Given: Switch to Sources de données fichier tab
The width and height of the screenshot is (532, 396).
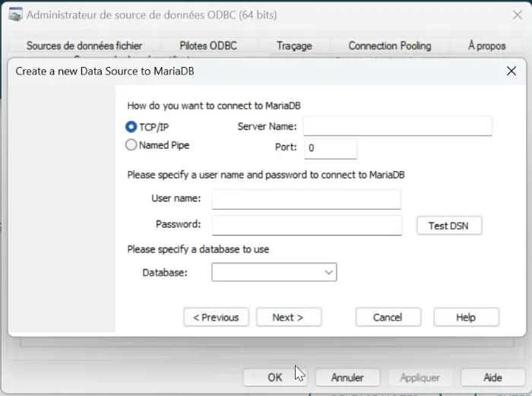Looking at the screenshot, I should [84, 46].
